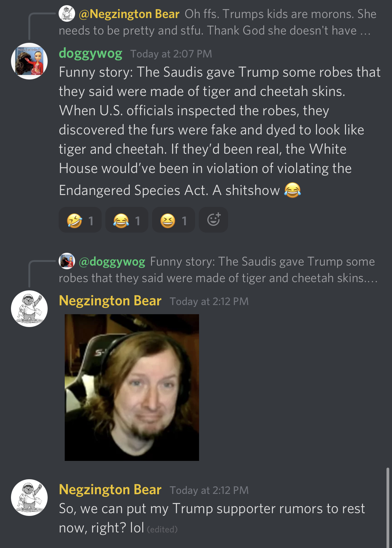This screenshot has height=548, width=392.
Task: Click the small Negzington Bear avatar in reply preview
Action: [x=67, y=14]
